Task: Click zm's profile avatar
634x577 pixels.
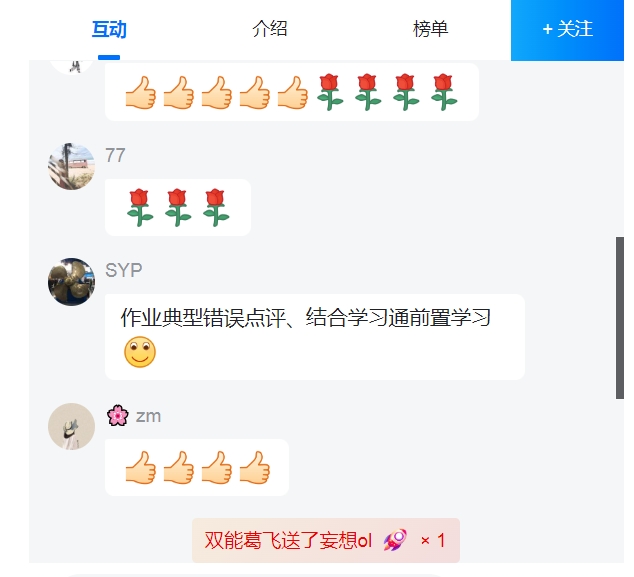Action: [72, 426]
